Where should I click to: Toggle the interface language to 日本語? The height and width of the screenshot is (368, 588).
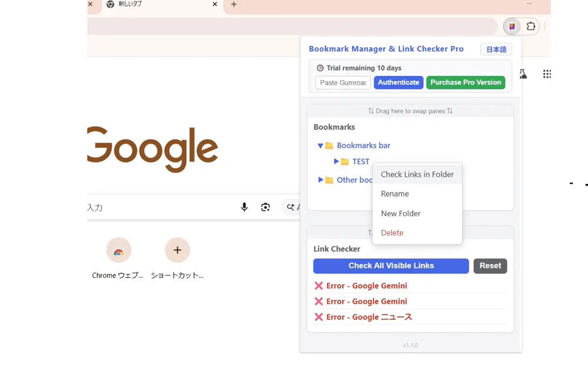(496, 49)
